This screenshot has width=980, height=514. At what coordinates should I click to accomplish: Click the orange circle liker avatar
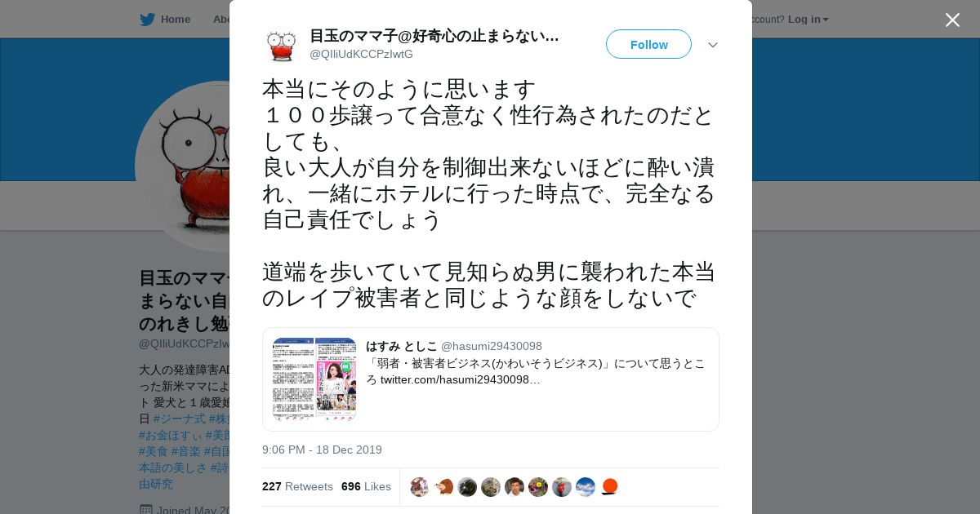609,487
